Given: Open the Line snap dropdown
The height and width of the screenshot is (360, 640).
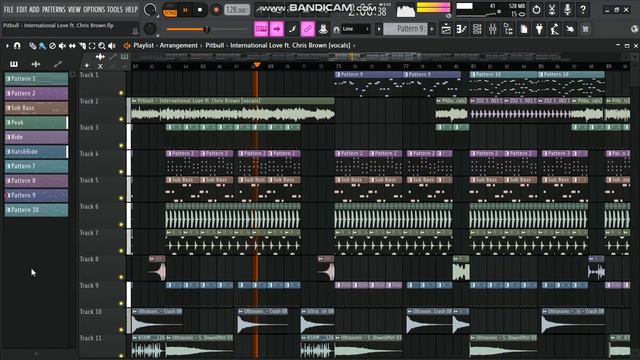Looking at the screenshot, I should (356, 29).
